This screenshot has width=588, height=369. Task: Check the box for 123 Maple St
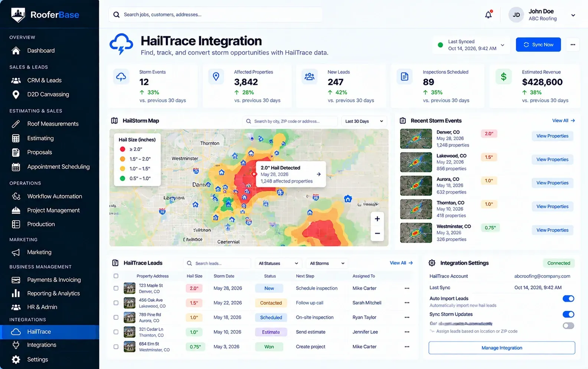[116, 288]
